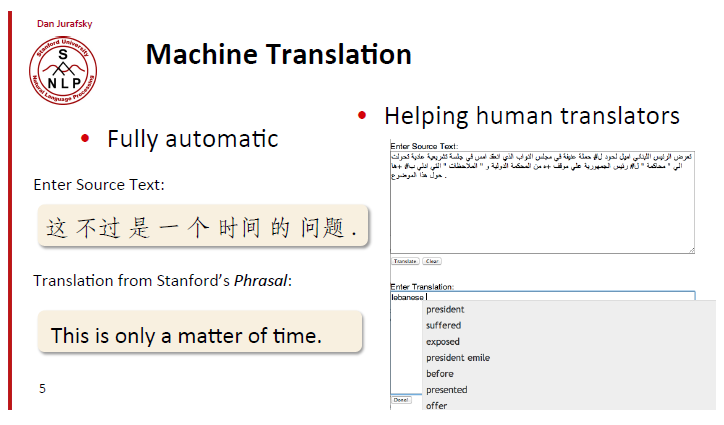Click the Stanford NLP logo
The image size is (724, 425).
pos(63,68)
